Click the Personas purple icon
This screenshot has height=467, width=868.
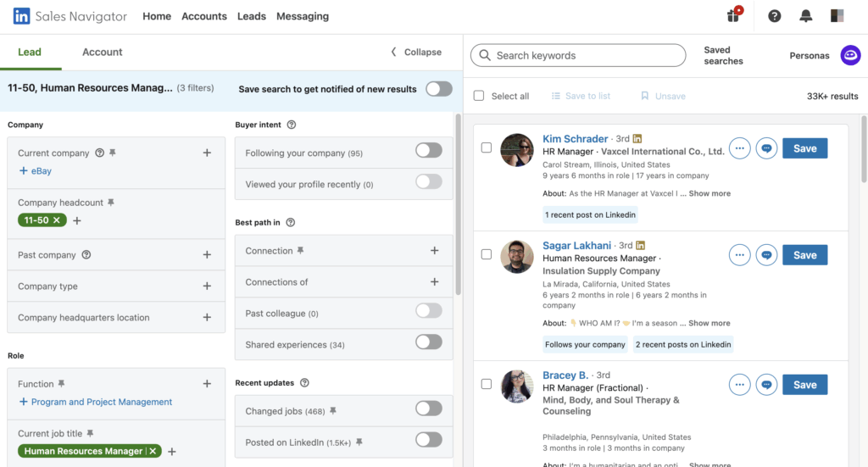tap(850, 55)
